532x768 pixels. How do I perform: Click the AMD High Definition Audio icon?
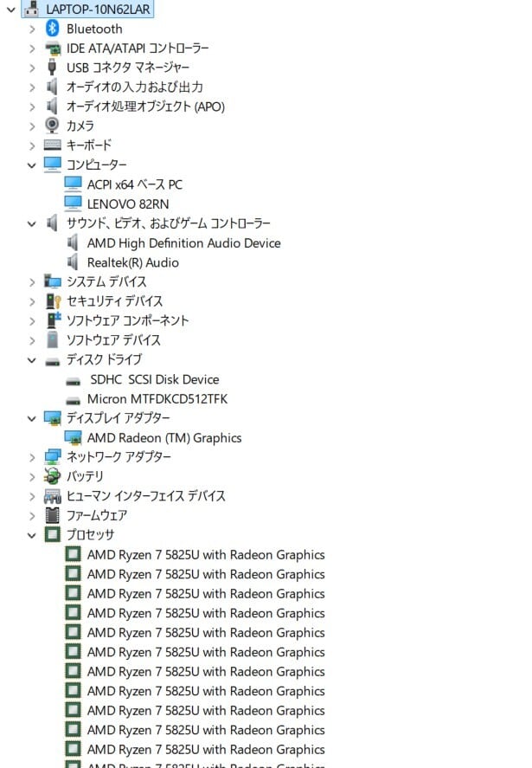[73, 242]
